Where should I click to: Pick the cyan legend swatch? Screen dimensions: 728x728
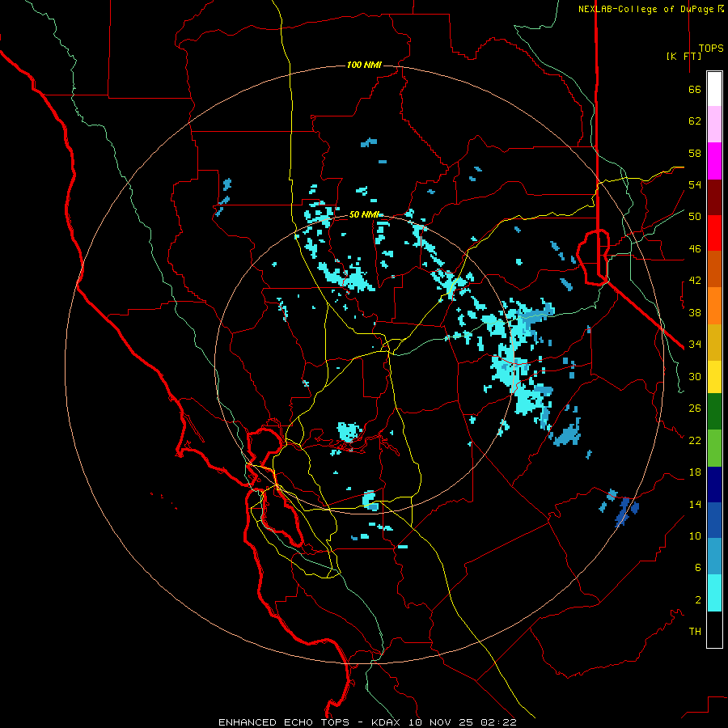(714, 593)
